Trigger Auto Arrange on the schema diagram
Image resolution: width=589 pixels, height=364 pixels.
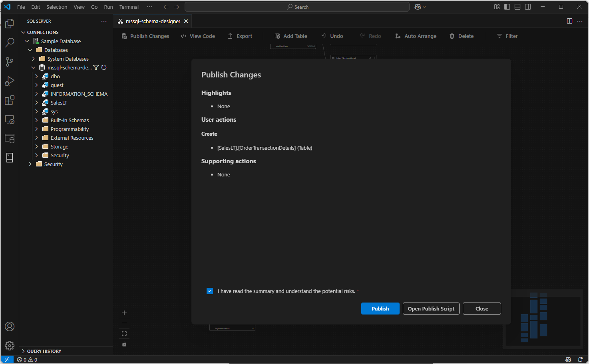click(398, 36)
